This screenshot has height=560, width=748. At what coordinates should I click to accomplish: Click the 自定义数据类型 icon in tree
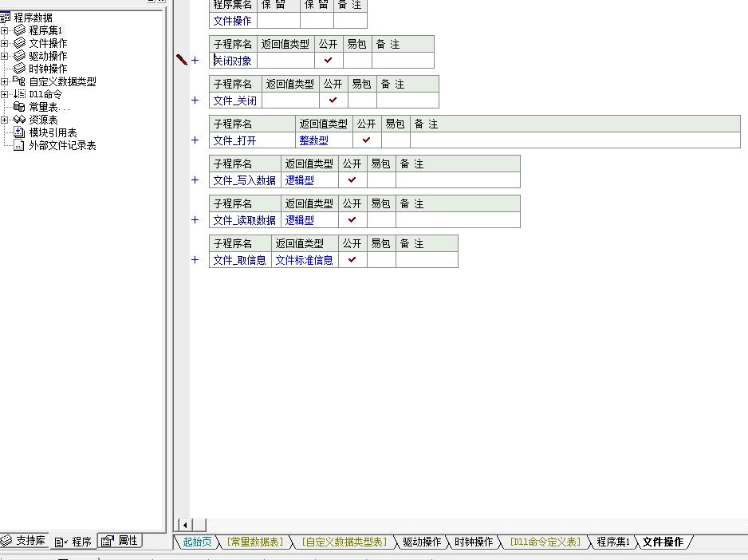pyautogui.click(x=19, y=81)
